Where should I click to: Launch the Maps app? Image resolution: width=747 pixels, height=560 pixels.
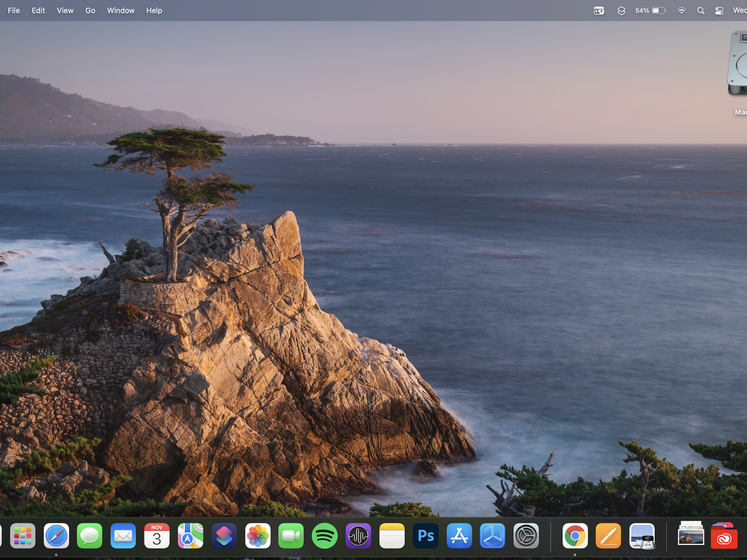tap(190, 536)
